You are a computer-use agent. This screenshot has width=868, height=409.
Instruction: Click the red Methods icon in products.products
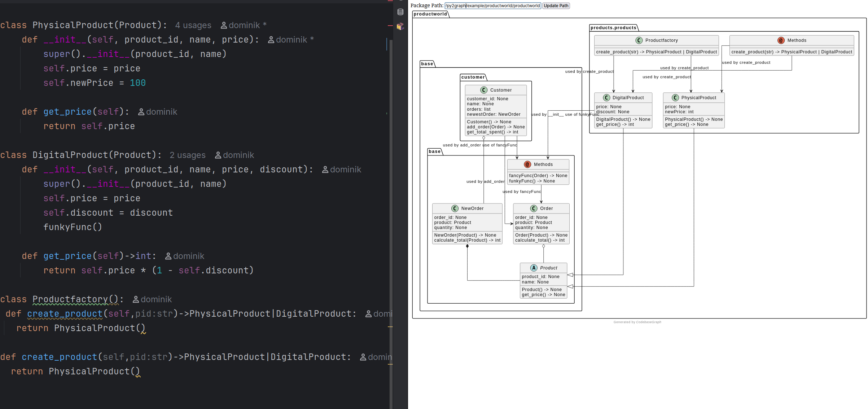[x=781, y=40]
